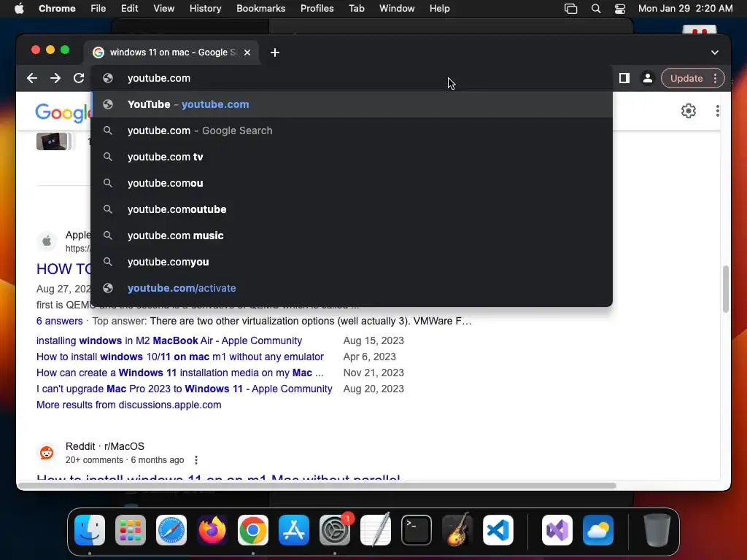
Task: Click the horizontal scrollbar at page bottom
Action: coord(317,485)
